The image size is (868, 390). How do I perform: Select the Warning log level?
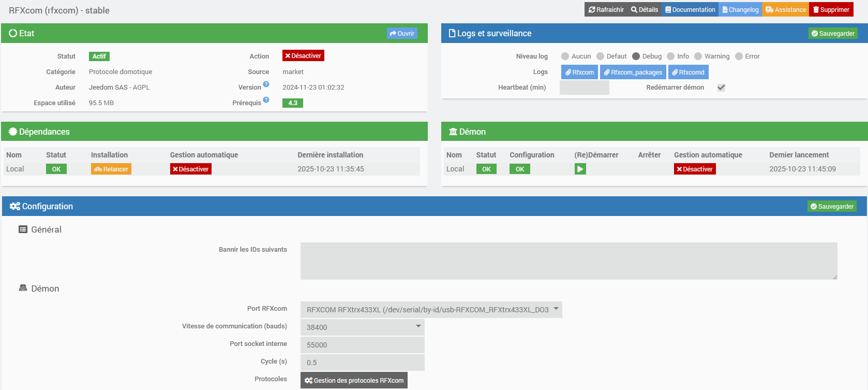point(698,56)
